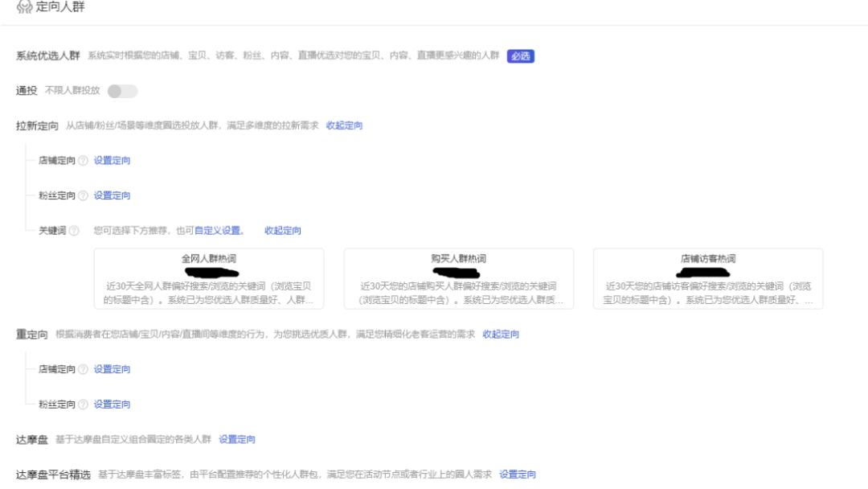Click help icon beside 粉丝定向 under 重定向
The height and width of the screenshot is (489, 868).
(83, 404)
